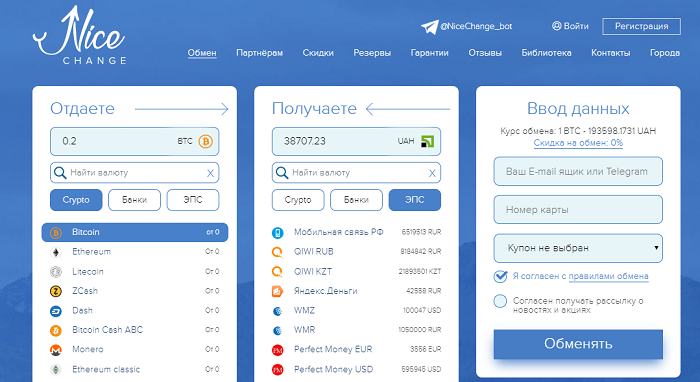
Task: Open the Резервы menu item
Action: pos(372,53)
